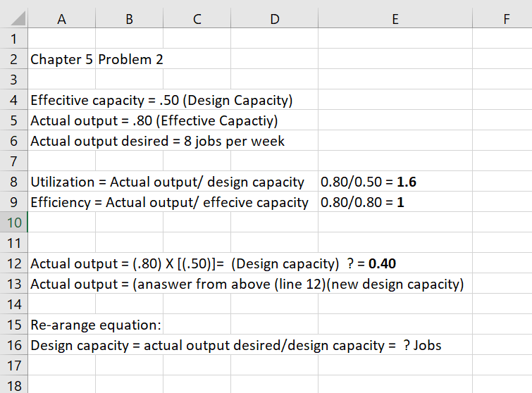Click empty cell E17
532x393 pixels.
[x=395, y=366]
